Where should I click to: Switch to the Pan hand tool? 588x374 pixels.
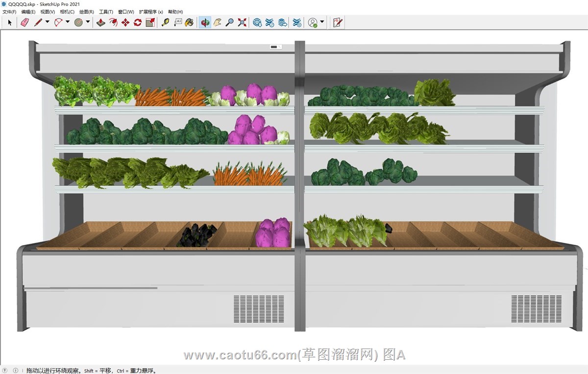217,23
